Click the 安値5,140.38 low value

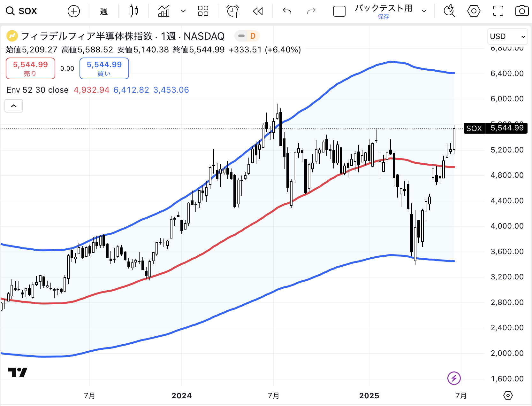pos(143,50)
